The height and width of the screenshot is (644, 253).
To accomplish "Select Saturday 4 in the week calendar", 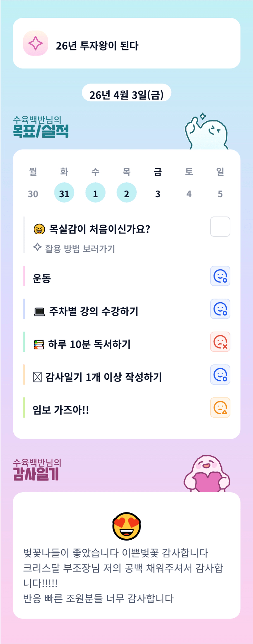I will [x=189, y=194].
